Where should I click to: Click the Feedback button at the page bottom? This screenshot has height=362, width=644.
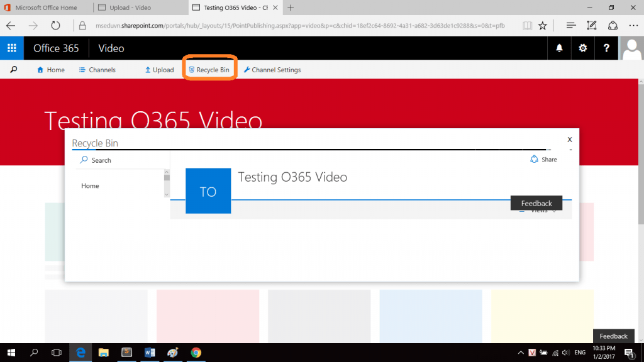pos(614,336)
